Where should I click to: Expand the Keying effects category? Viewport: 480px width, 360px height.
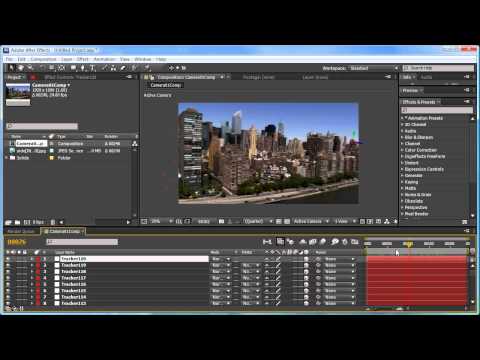402,182
